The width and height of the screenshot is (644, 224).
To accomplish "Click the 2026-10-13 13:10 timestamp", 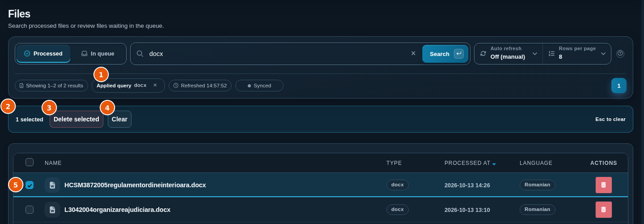I will tap(467, 210).
